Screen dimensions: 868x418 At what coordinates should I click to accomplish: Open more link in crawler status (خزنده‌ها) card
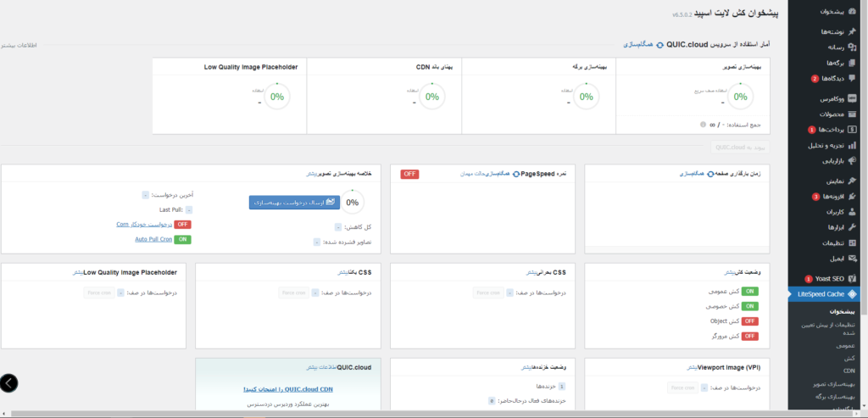(526, 367)
